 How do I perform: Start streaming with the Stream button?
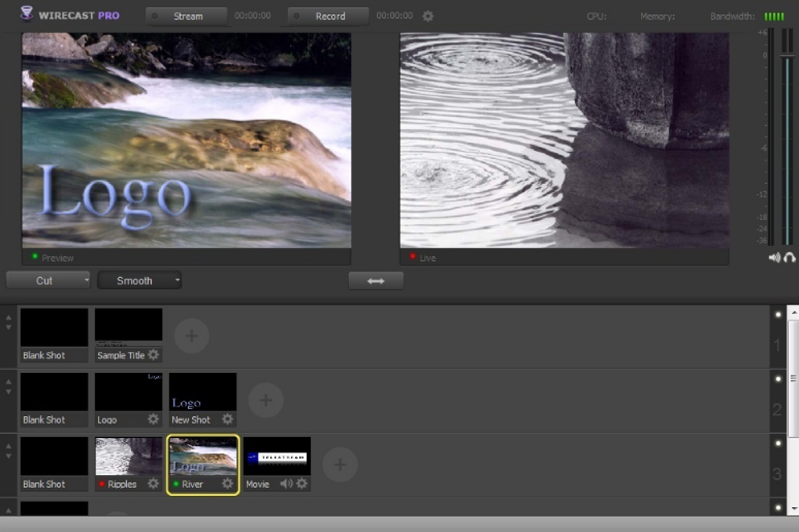186,16
